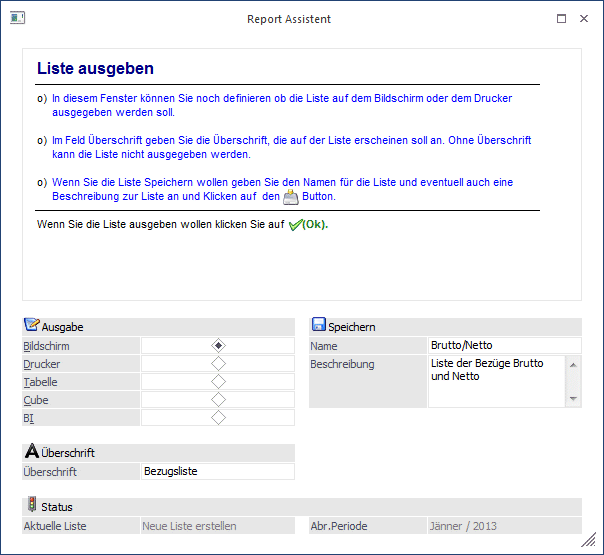Click the Aktuelle Liste status field
This screenshot has height=555, width=604.
217,525
